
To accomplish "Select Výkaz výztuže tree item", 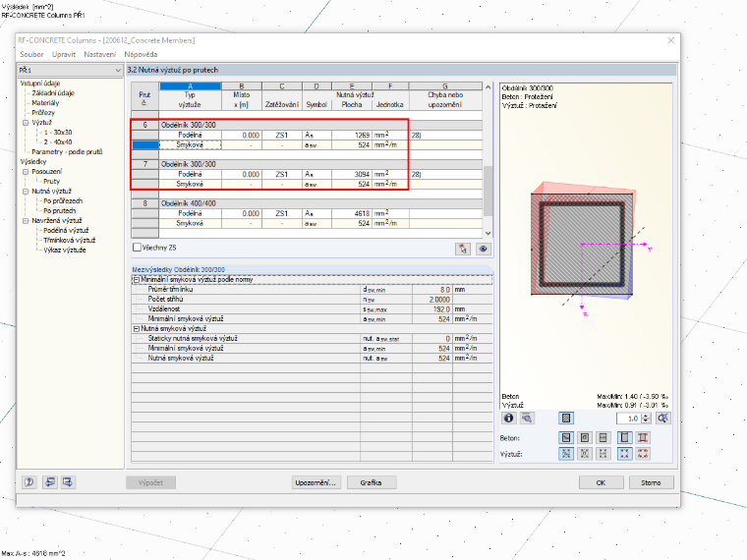I will click(x=64, y=250).
